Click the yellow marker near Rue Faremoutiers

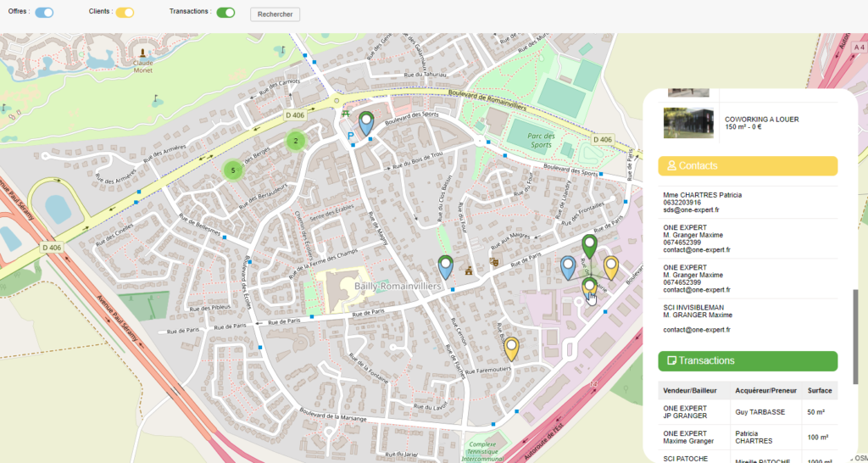click(x=511, y=347)
